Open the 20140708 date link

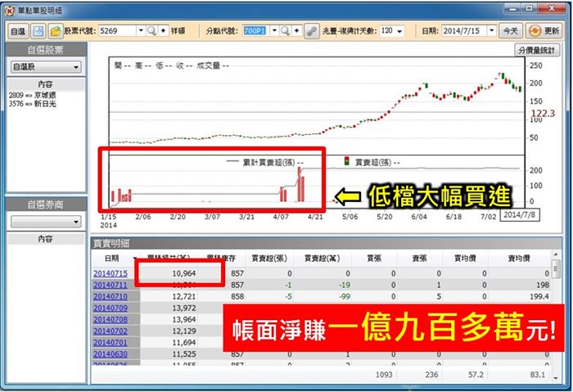(111, 319)
